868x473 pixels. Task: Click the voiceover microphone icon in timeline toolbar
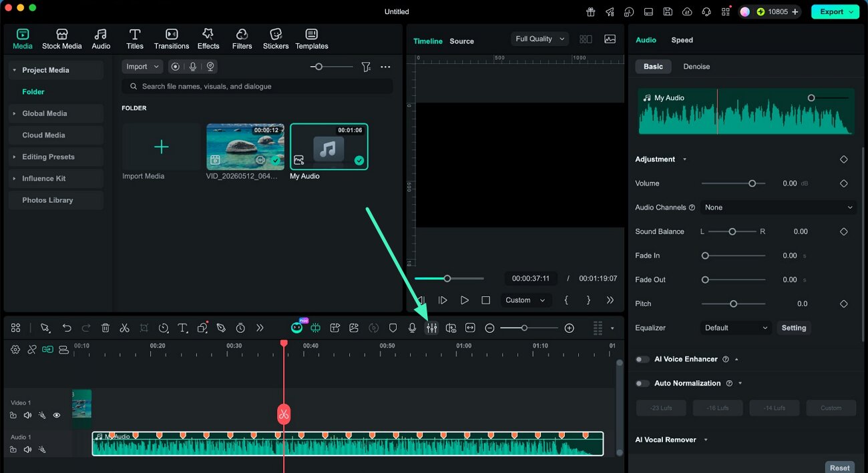413,328
